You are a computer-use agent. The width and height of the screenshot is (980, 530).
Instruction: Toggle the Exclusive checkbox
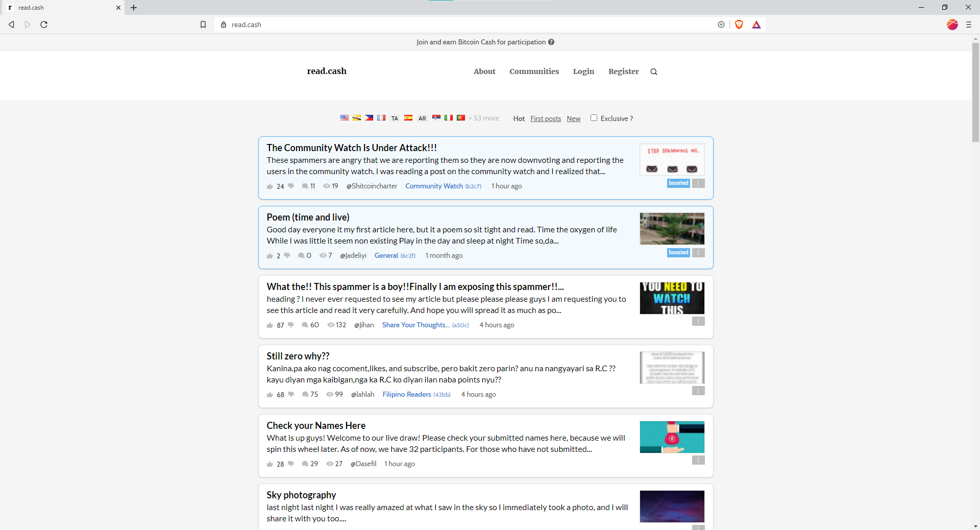[594, 118]
